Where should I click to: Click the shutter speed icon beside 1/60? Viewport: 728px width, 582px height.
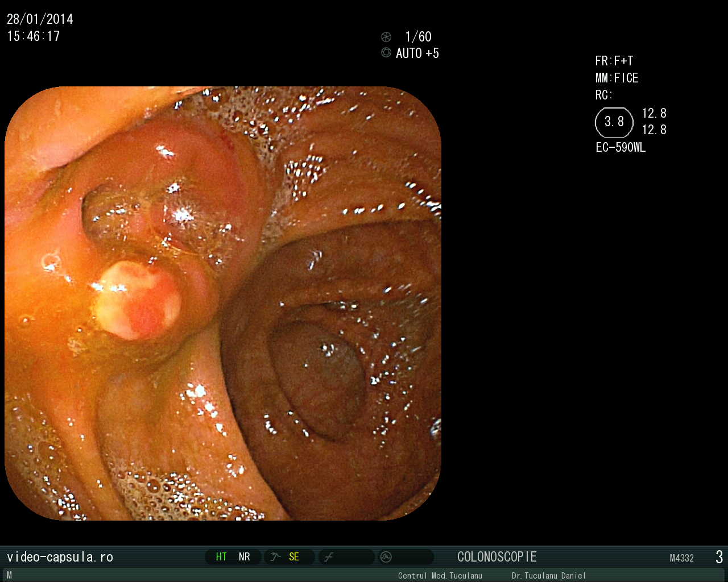coord(386,37)
